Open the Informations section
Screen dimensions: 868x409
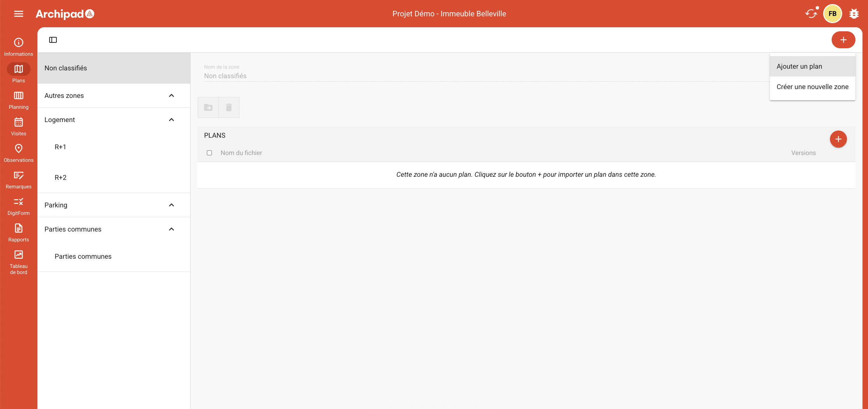point(18,47)
